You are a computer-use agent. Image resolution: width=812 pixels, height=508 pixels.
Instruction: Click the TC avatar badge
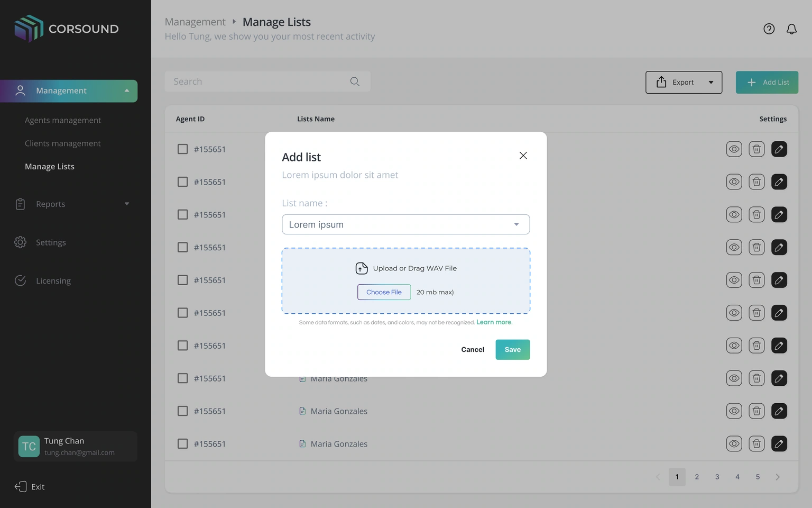[29, 447]
